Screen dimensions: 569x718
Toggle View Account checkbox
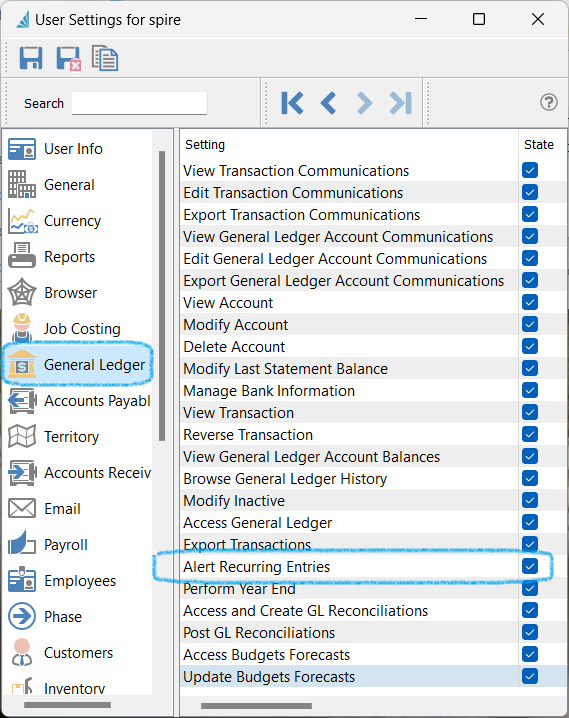[x=530, y=302]
